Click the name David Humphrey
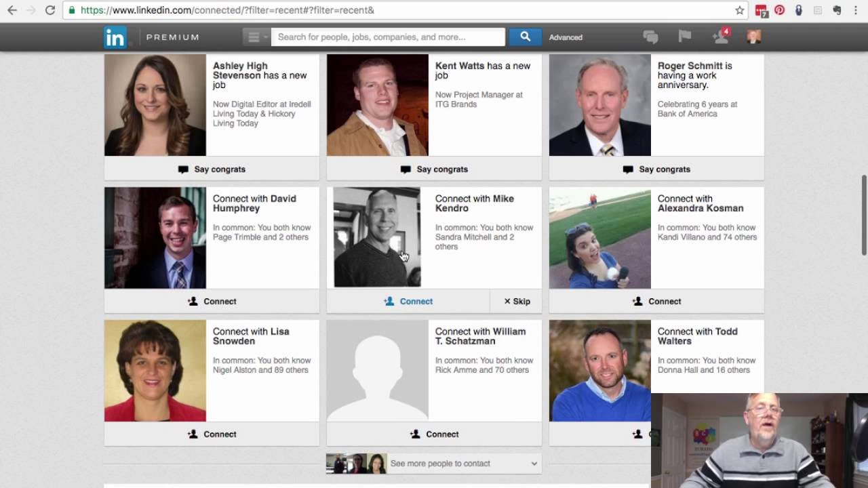Screen dimensions: 868x488 click(x=255, y=203)
